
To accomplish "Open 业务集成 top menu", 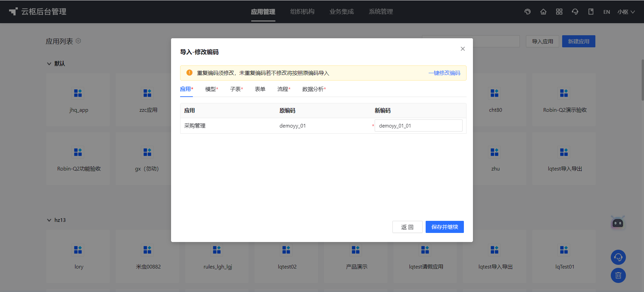I will click(341, 12).
